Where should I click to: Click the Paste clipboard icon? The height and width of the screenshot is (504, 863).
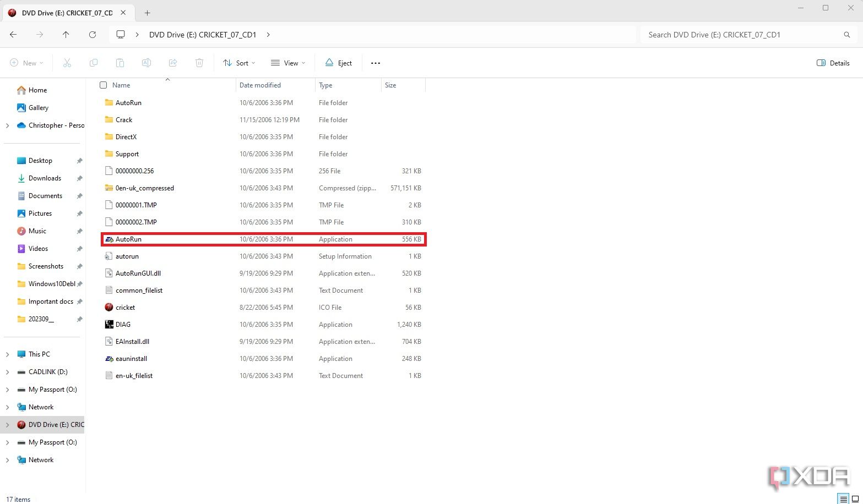(120, 63)
